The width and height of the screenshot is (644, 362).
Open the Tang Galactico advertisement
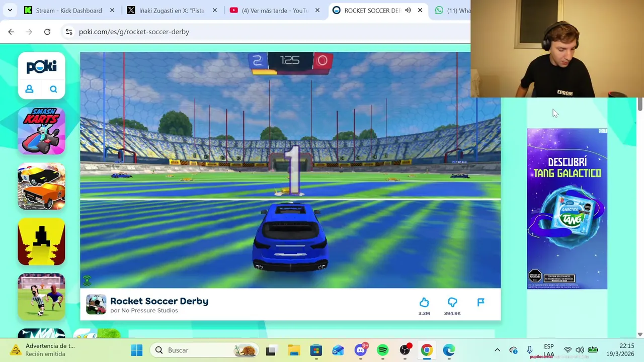(567, 209)
